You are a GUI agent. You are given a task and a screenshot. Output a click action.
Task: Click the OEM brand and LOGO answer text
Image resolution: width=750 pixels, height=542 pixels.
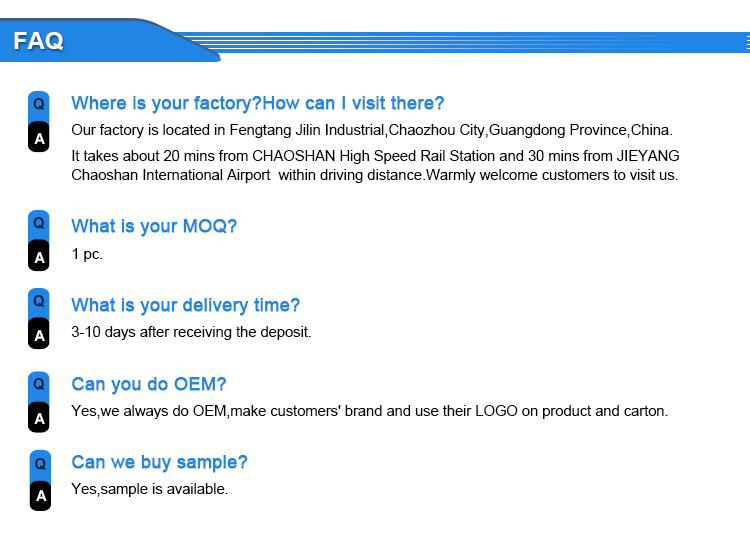click(369, 411)
